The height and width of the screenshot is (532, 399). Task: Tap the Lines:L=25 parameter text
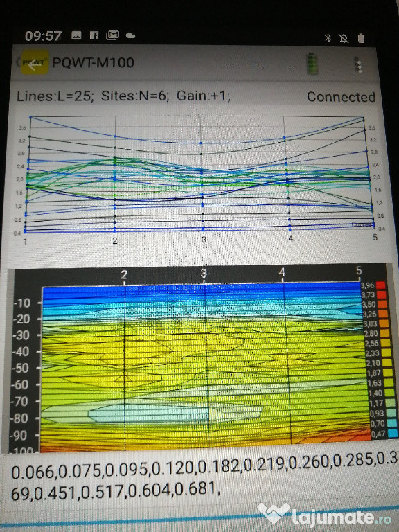tap(55, 96)
